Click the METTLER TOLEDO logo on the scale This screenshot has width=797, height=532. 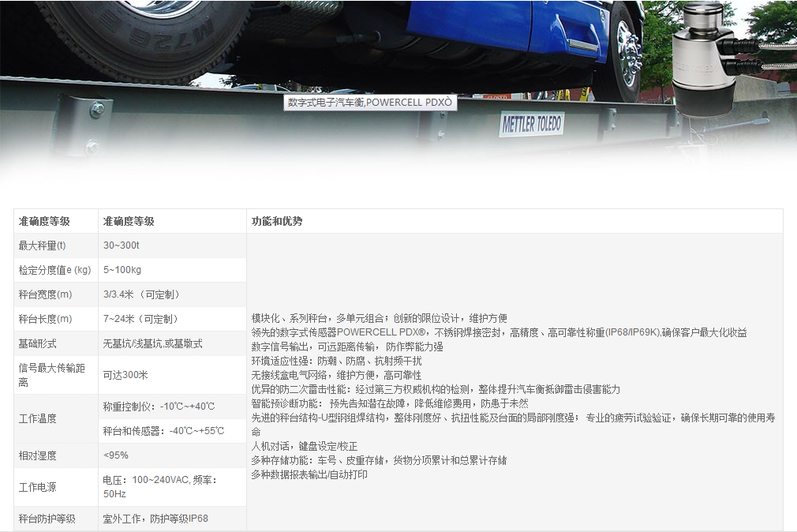(x=531, y=124)
